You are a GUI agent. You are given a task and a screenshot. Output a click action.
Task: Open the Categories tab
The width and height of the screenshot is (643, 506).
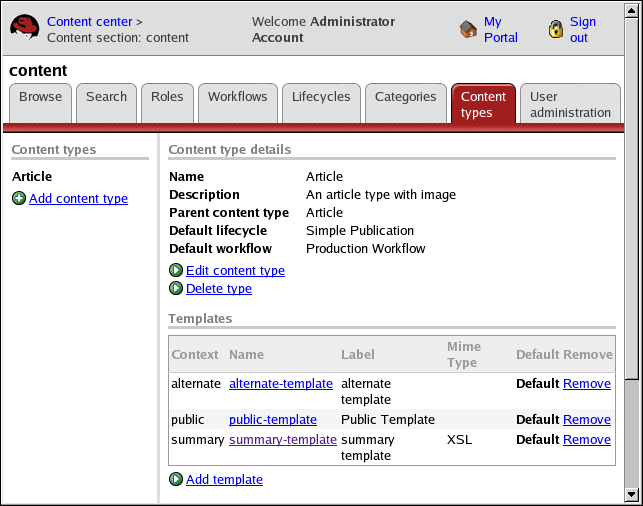click(x=406, y=103)
